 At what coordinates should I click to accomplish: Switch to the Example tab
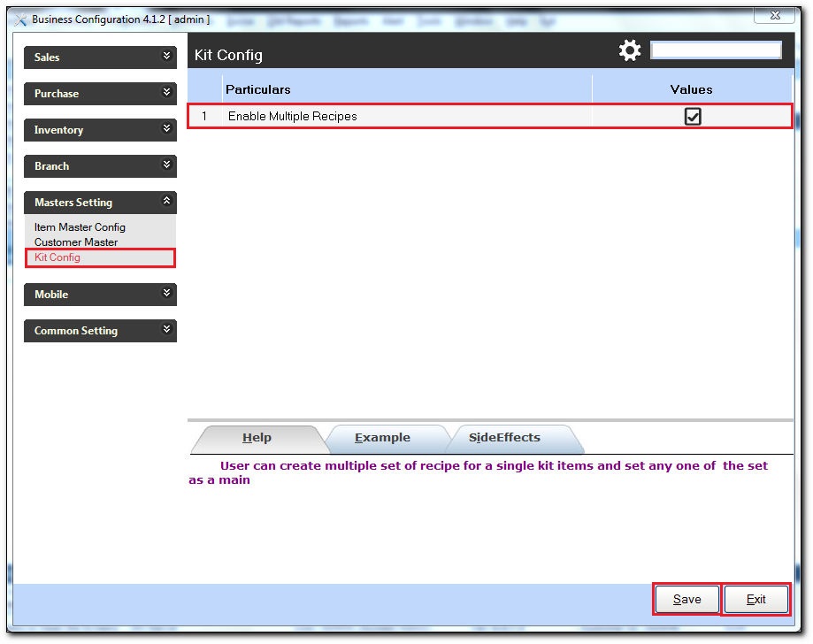383,438
